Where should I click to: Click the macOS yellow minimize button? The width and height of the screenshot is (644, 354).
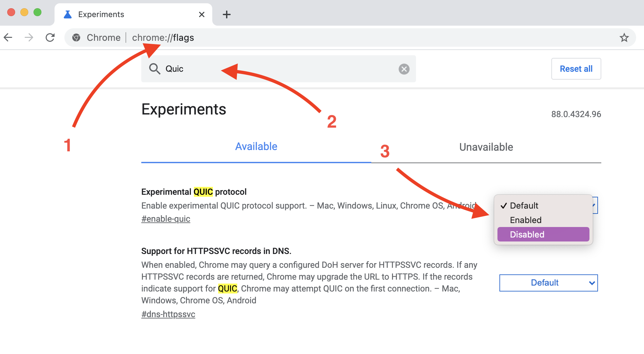click(x=24, y=13)
